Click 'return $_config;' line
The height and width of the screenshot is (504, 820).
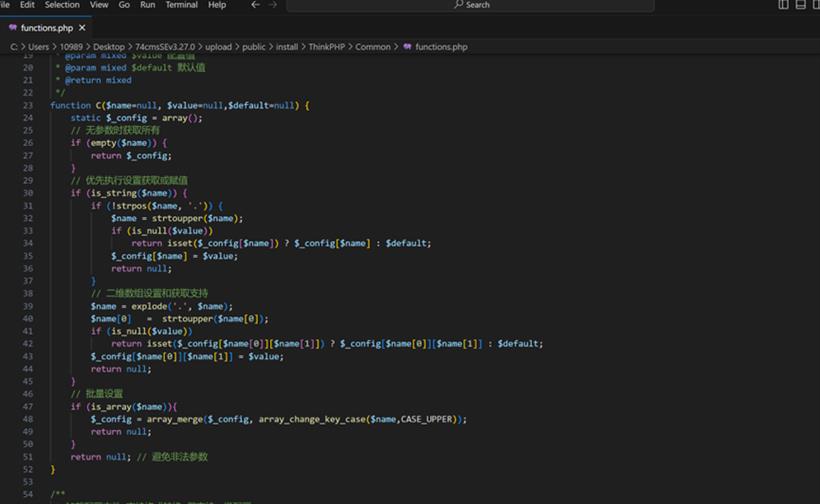point(131,155)
